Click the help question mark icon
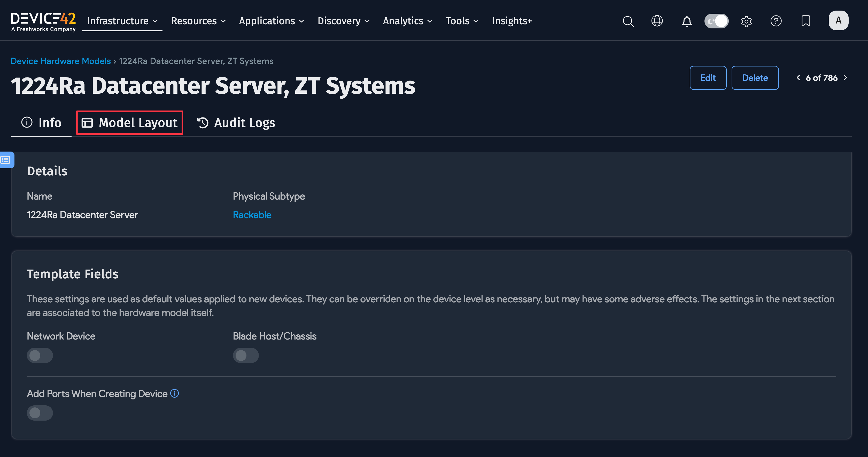 point(776,21)
